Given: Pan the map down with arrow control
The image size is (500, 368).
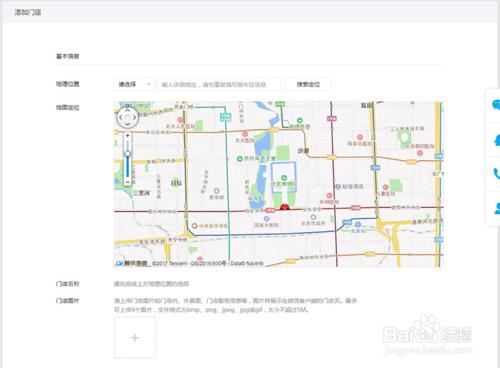Looking at the screenshot, I should point(127,124).
